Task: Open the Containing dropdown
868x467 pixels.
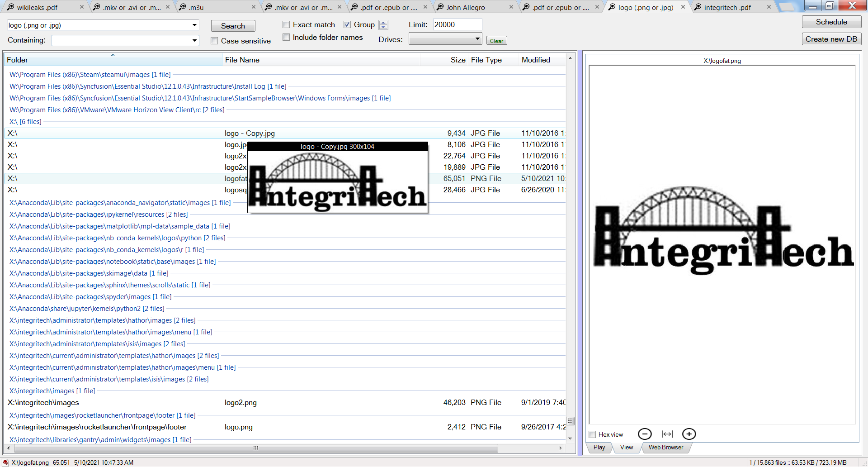Action: tap(194, 41)
